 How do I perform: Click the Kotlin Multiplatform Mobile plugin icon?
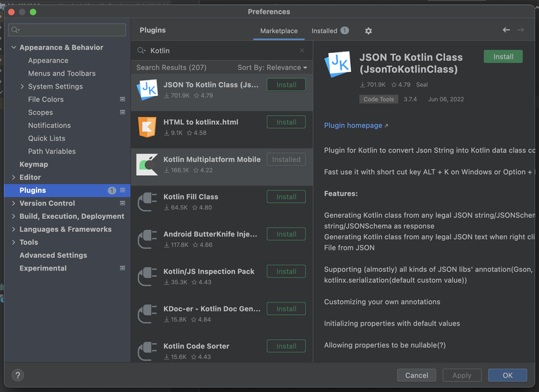click(x=147, y=164)
